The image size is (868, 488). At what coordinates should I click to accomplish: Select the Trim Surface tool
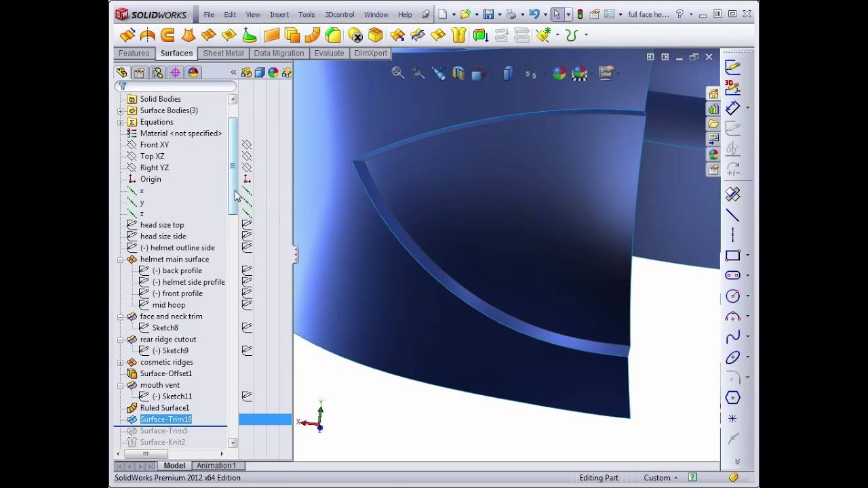click(x=418, y=35)
